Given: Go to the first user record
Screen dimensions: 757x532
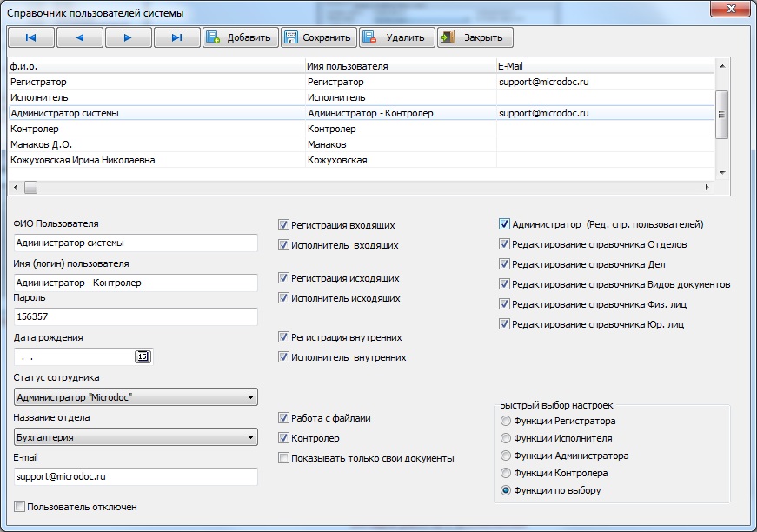Looking at the screenshot, I should tap(31, 37).
